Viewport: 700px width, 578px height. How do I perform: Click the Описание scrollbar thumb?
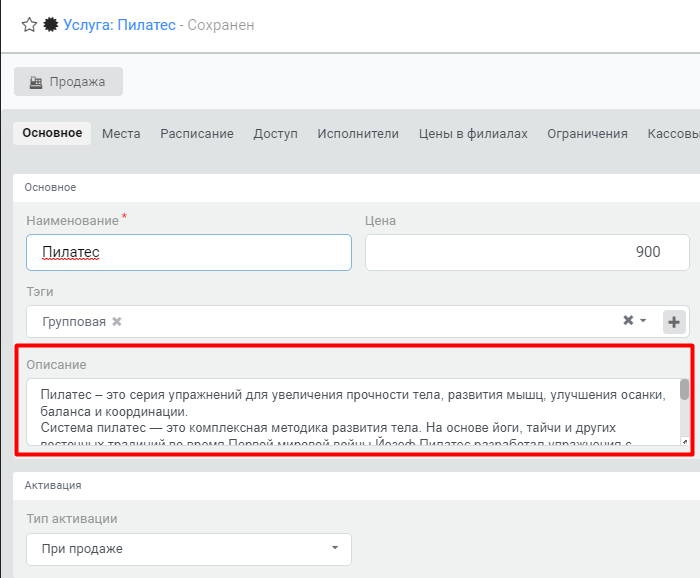tap(684, 389)
